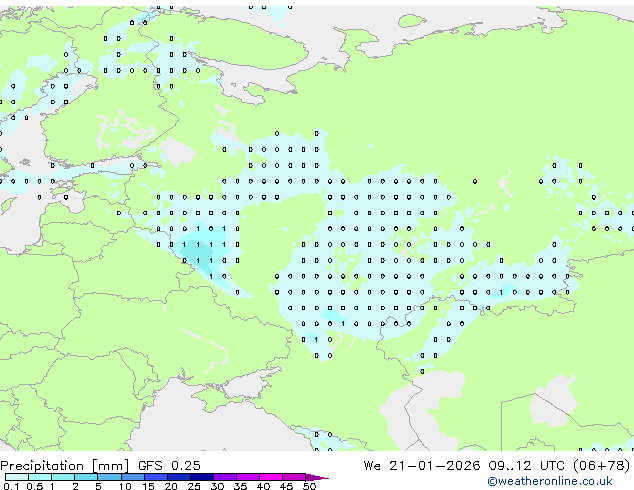Click the legend label '25'
The width and height of the screenshot is (634, 490).
point(194,486)
